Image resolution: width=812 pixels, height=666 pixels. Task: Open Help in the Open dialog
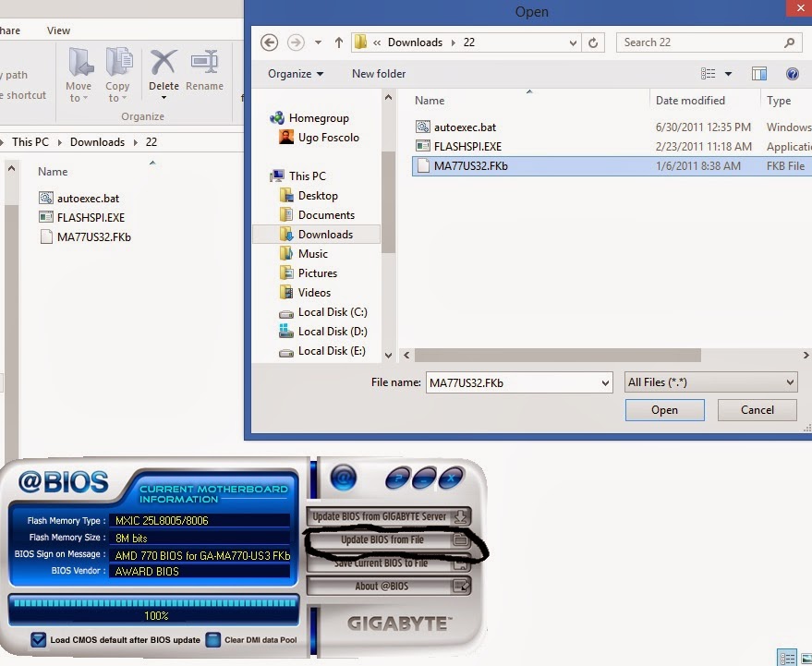pyautogui.click(x=793, y=74)
